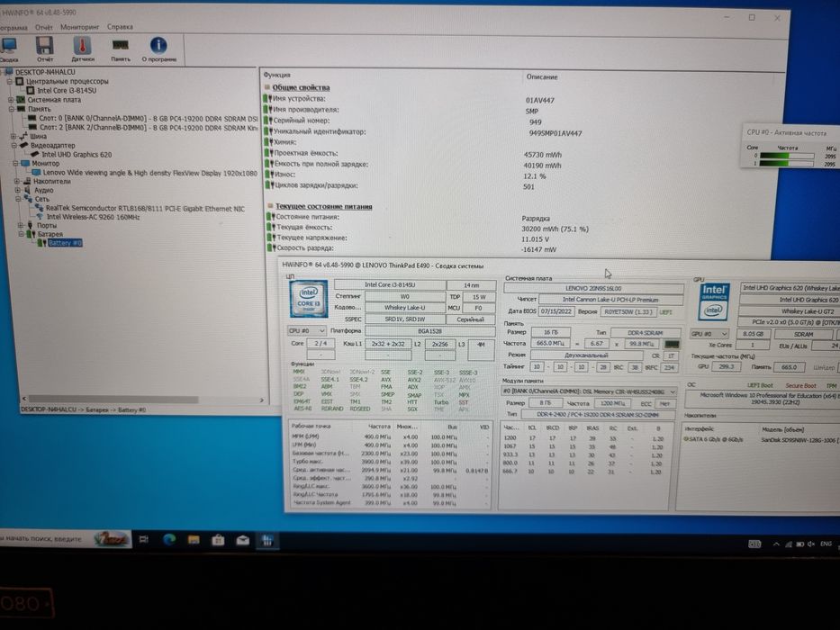Click the Накопители drives icon
Viewport: 840px width, 630px height.
pos(27,181)
